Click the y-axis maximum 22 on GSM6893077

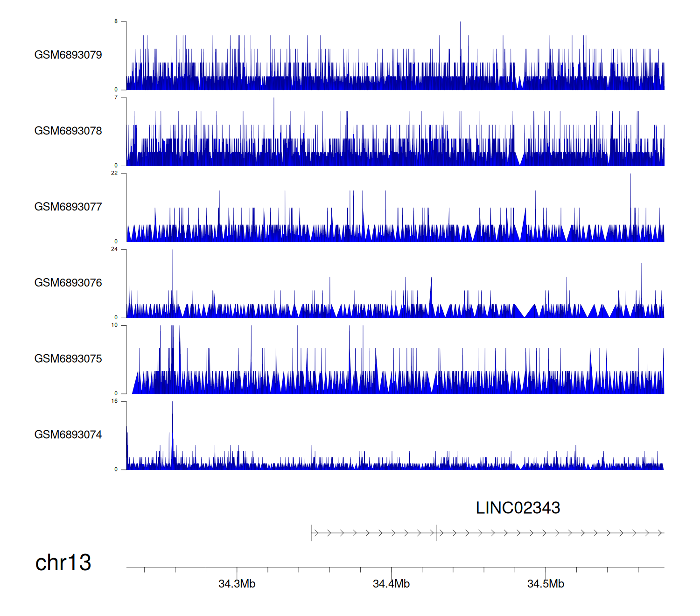[x=114, y=173]
